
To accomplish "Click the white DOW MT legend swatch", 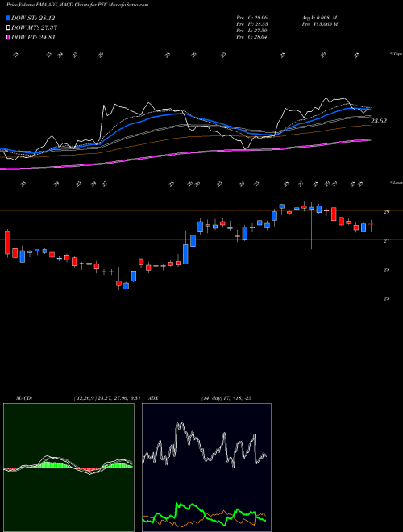I will [8, 28].
